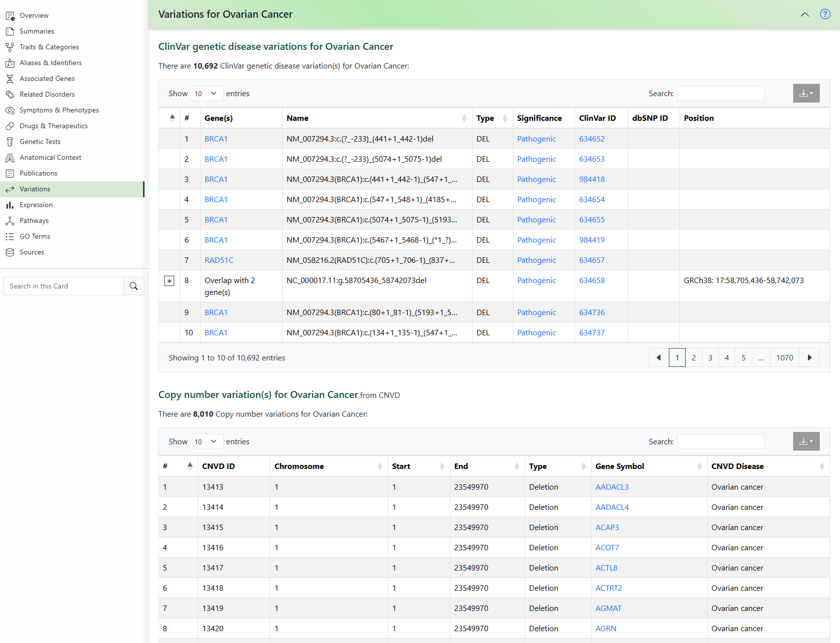Viewport: 840px width, 643px height.
Task: Click the help question mark icon
Action: (x=825, y=14)
